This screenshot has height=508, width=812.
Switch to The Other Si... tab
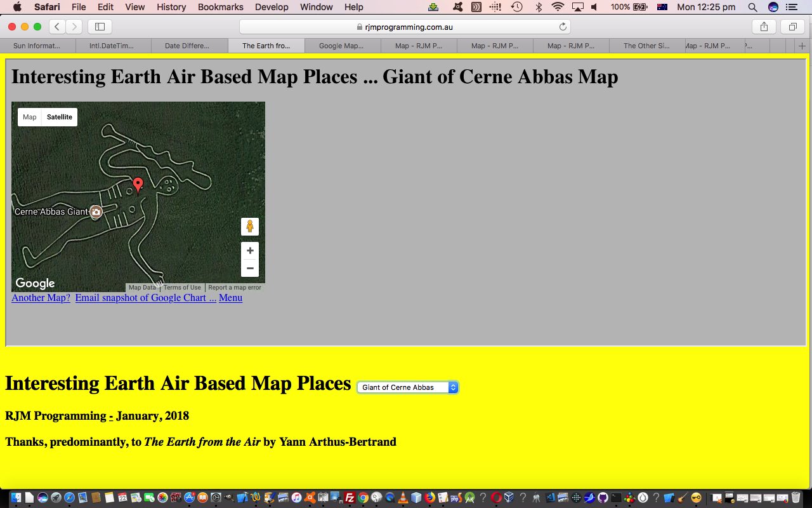(646, 46)
